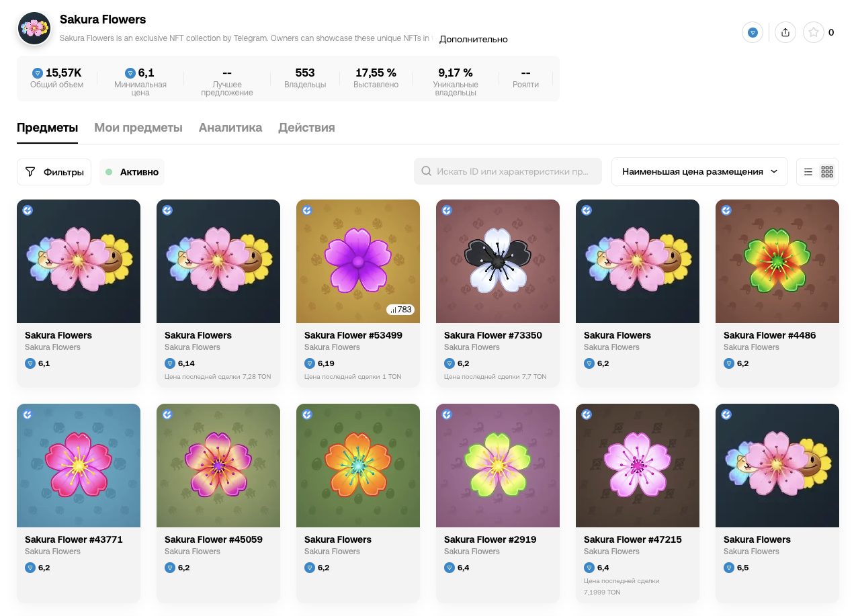856x616 pixels.
Task: Share the Sakura Flowers collection
Action: coord(785,32)
